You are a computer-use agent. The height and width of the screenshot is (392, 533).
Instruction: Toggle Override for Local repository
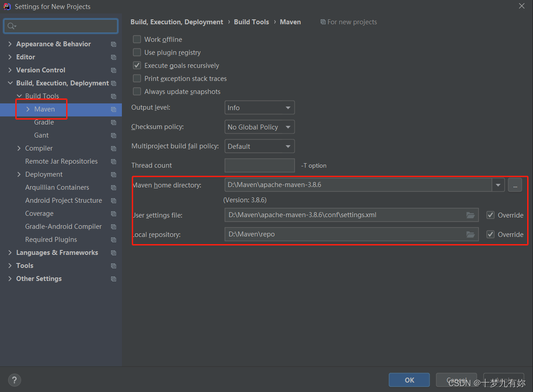tap(490, 234)
